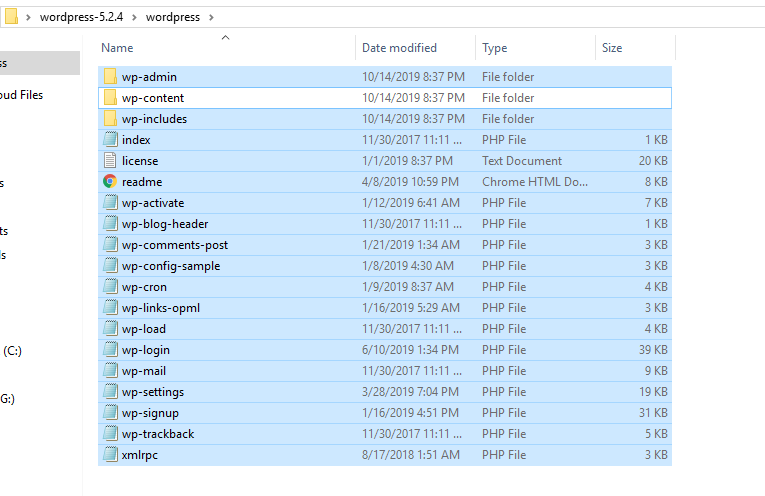Viewport: 765px width, 496px height.
Task: Click the wp-blog-header file icon
Action: coord(110,223)
